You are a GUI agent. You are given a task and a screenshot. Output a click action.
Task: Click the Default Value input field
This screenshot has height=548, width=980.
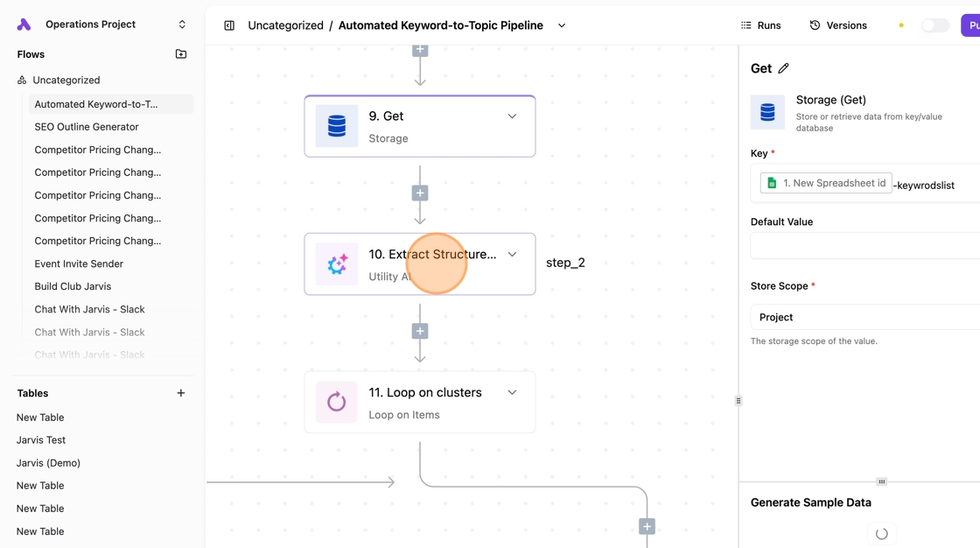[865, 246]
